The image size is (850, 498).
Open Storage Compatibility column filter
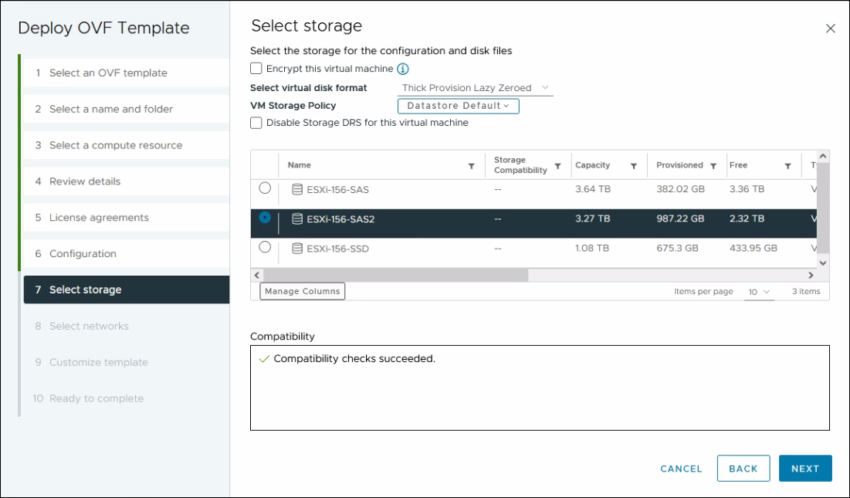coord(558,166)
